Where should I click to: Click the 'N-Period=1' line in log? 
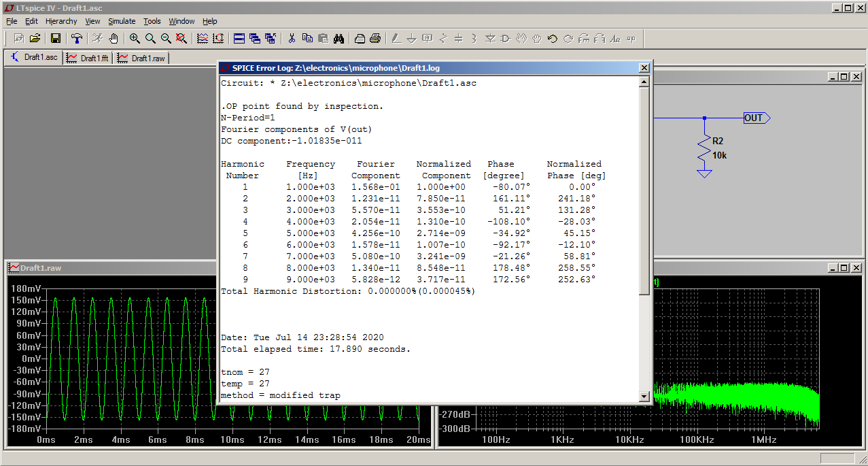tap(248, 118)
